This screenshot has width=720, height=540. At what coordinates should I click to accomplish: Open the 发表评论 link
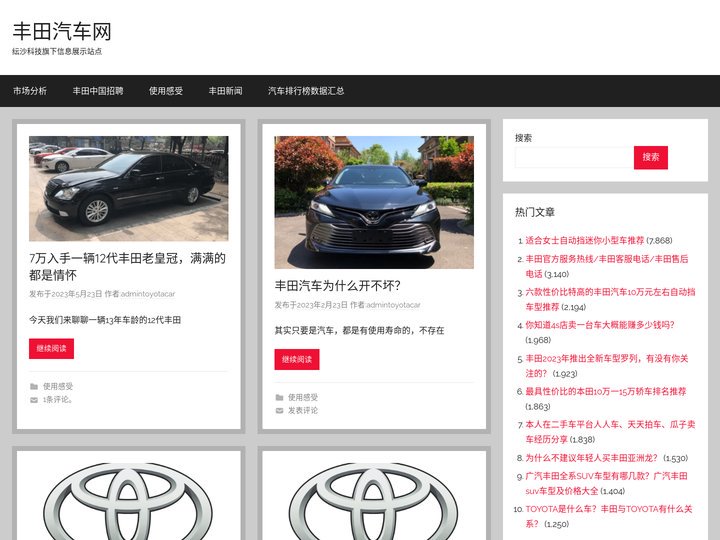[303, 411]
